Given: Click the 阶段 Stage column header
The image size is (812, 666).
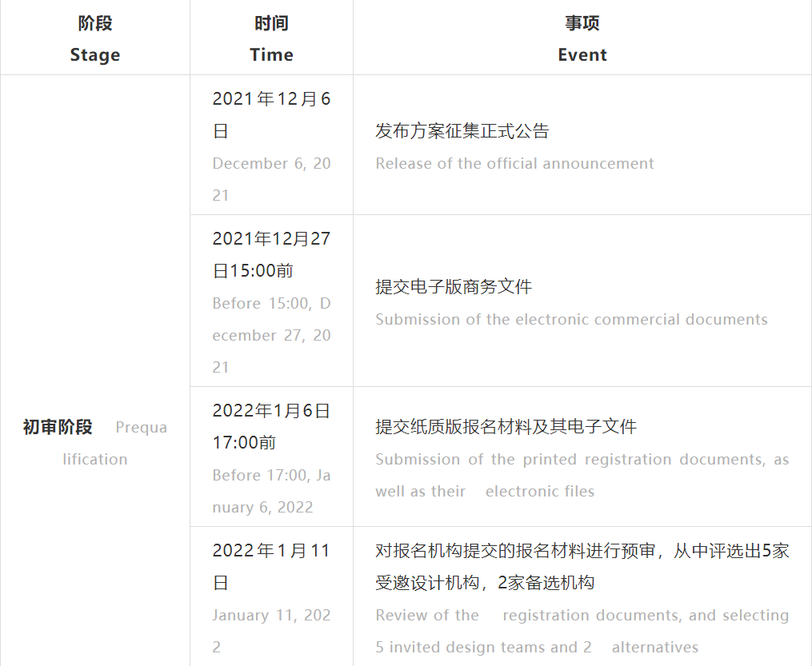Looking at the screenshot, I should point(95,38).
